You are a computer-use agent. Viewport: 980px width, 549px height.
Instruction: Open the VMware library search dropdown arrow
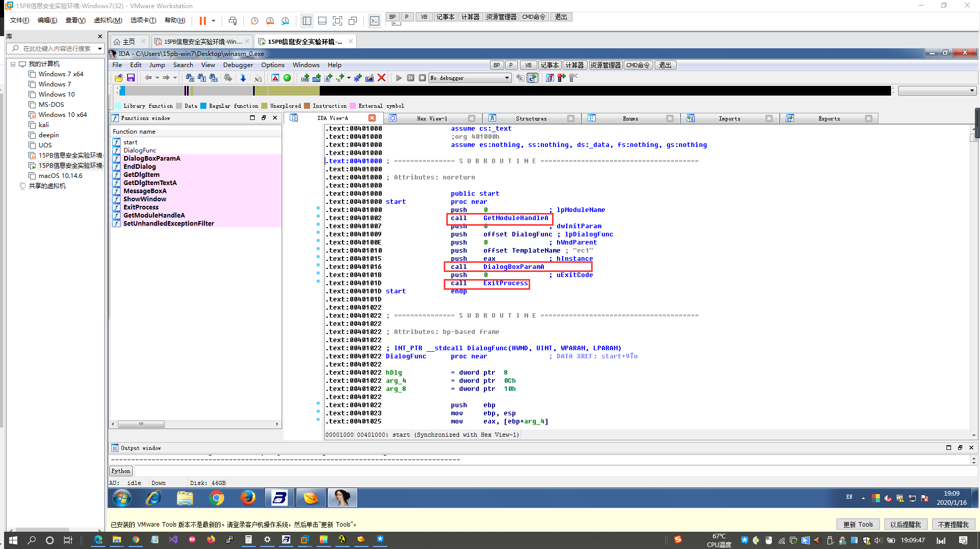tap(100, 49)
